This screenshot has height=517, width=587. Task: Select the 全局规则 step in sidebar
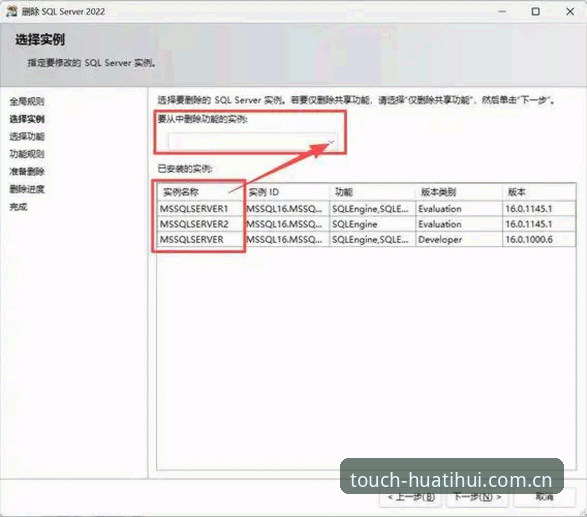point(27,101)
